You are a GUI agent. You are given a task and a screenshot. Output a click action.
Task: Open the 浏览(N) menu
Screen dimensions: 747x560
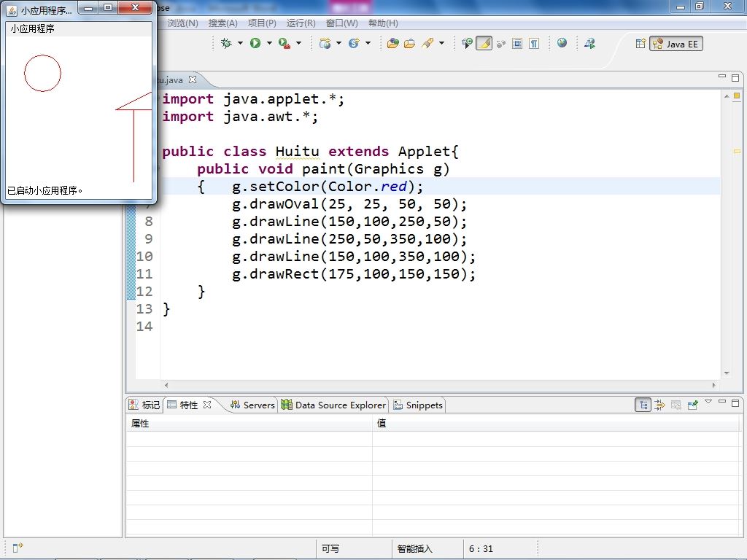[x=182, y=23]
